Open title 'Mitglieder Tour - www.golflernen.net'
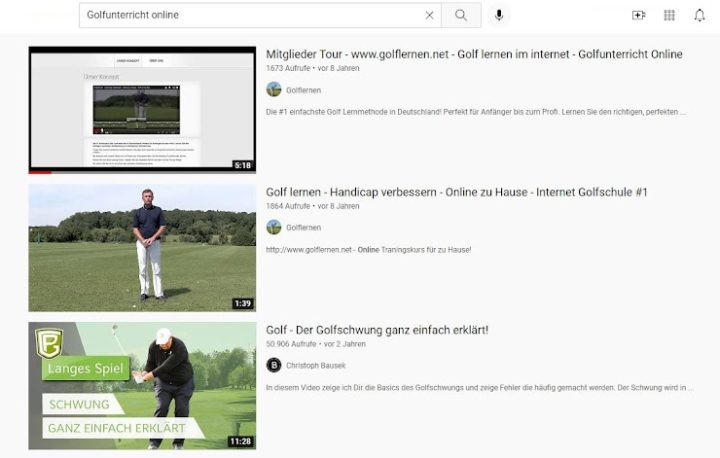The image size is (720, 458). click(474, 54)
